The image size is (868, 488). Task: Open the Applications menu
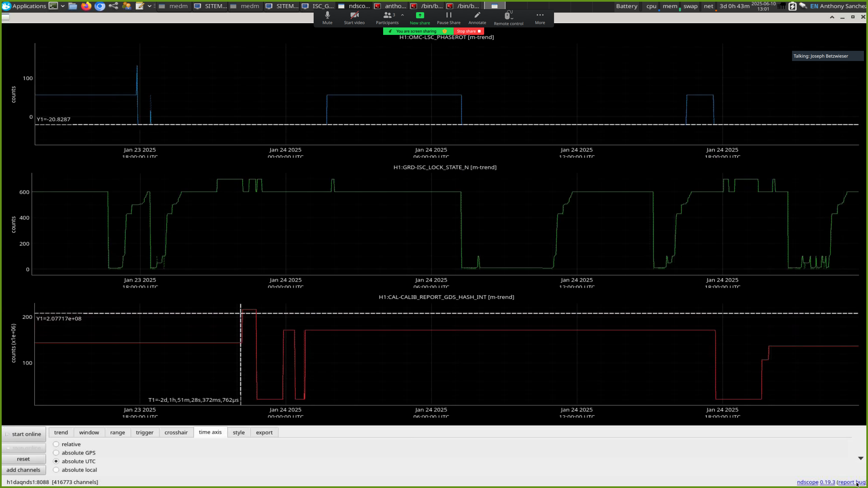pos(24,6)
